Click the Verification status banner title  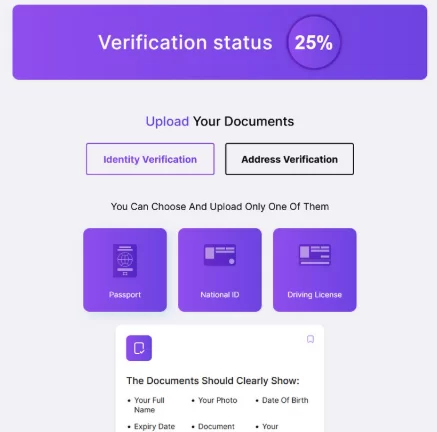click(185, 43)
